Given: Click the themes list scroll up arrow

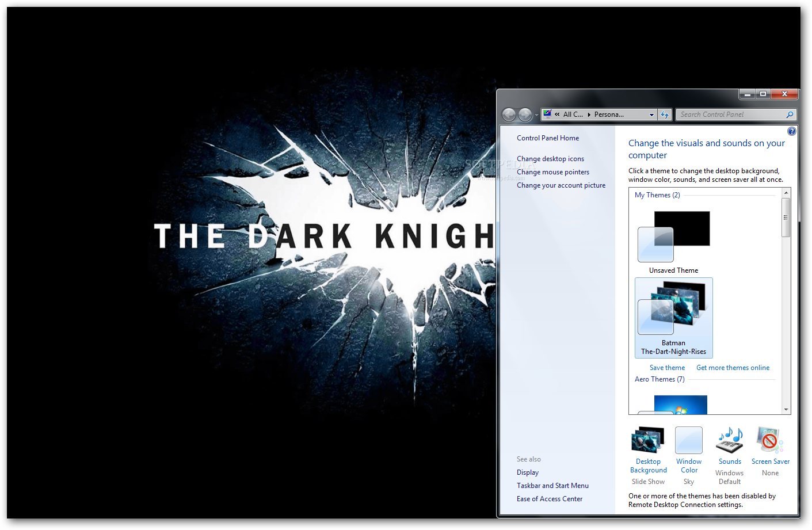Looking at the screenshot, I should [x=786, y=193].
